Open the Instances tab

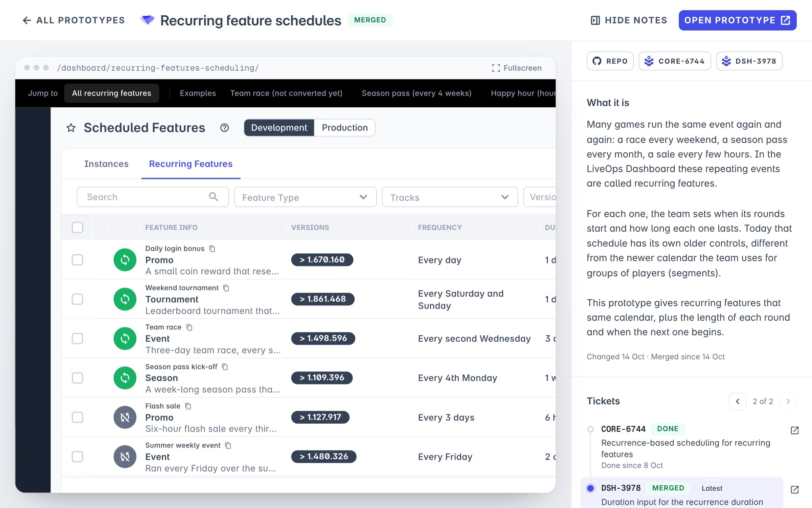(x=106, y=164)
